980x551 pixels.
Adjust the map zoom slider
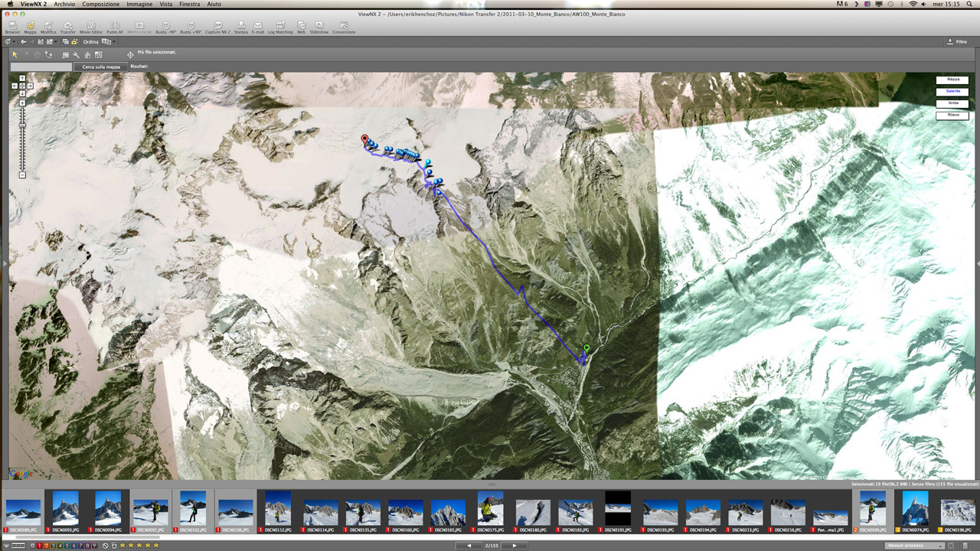pyautogui.click(x=22, y=124)
